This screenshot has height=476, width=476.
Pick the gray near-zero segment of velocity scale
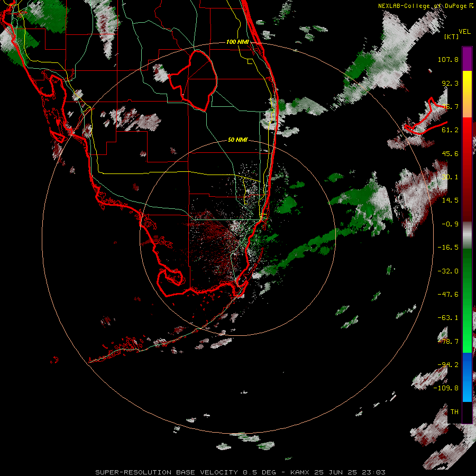pos(467,235)
